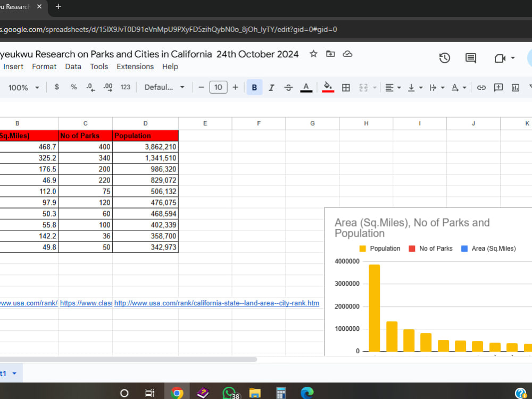Select cell with value 829,072

[x=145, y=180]
